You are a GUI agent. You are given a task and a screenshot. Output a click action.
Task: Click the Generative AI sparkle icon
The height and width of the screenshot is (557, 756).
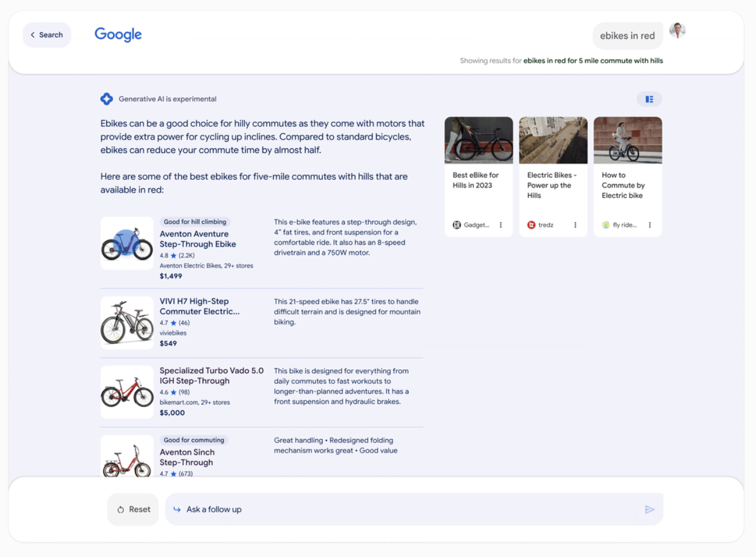pyautogui.click(x=107, y=99)
